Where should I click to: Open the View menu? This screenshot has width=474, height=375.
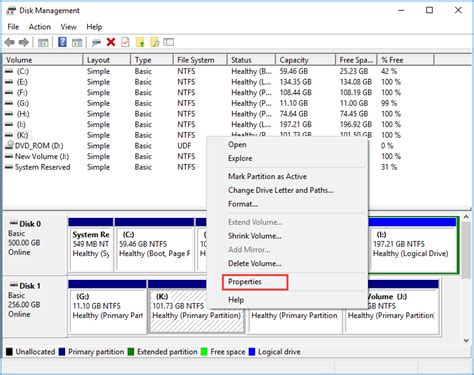click(x=68, y=27)
